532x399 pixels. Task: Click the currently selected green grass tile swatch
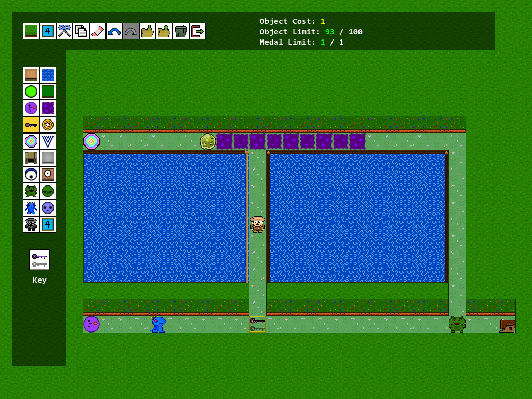coord(31,31)
